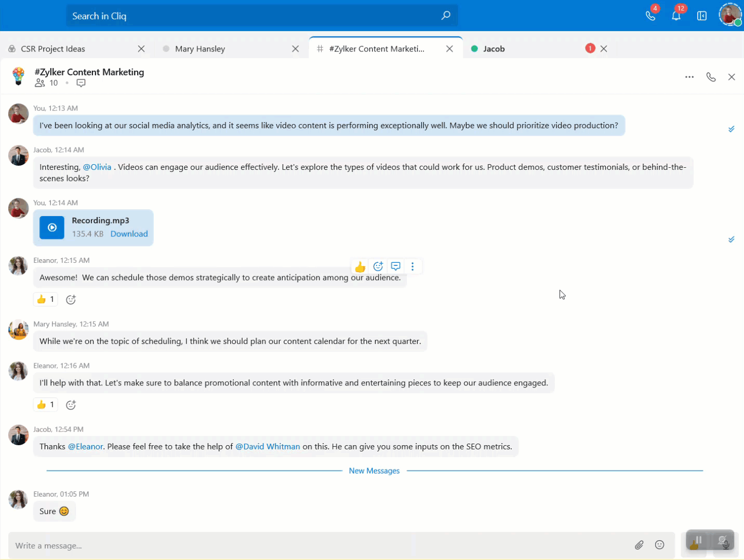Click Jacob's avatar beside the 12:54 PM message
The height and width of the screenshot is (560, 744).
click(x=18, y=435)
